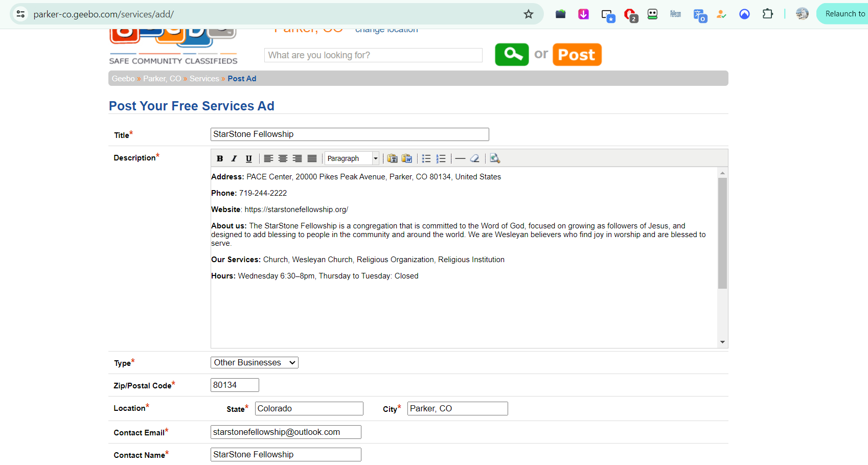This screenshot has height=465, width=868.
Task: Click the Paste from Word icon
Action: [x=407, y=158]
